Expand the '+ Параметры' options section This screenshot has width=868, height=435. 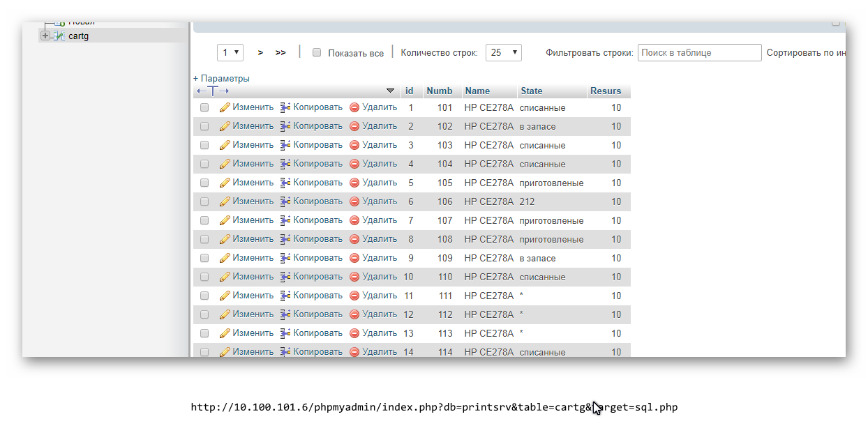click(x=221, y=79)
